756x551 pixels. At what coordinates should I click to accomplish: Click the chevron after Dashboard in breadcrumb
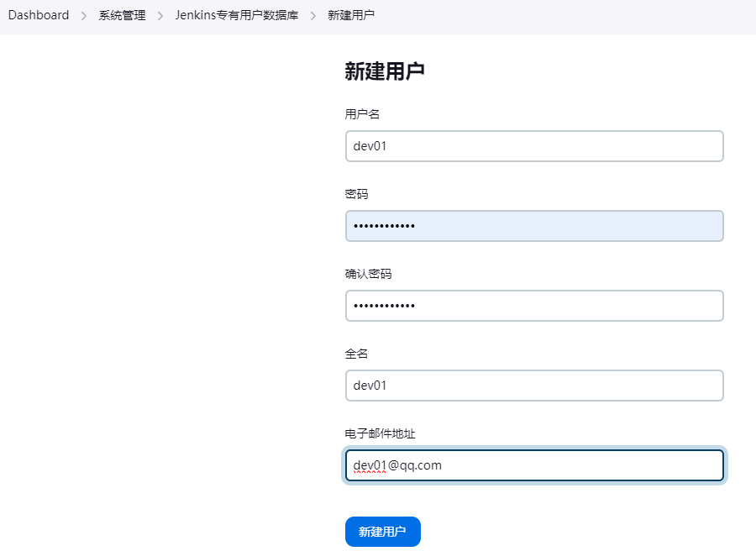pos(81,14)
